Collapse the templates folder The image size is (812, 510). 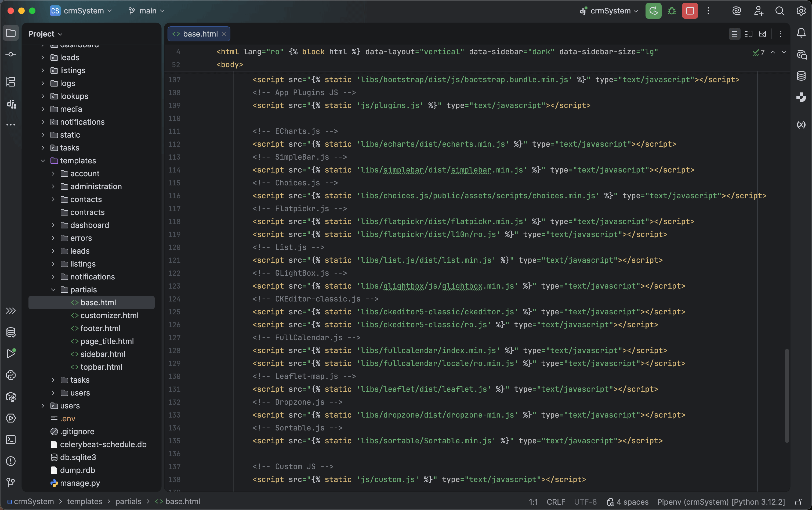point(43,161)
